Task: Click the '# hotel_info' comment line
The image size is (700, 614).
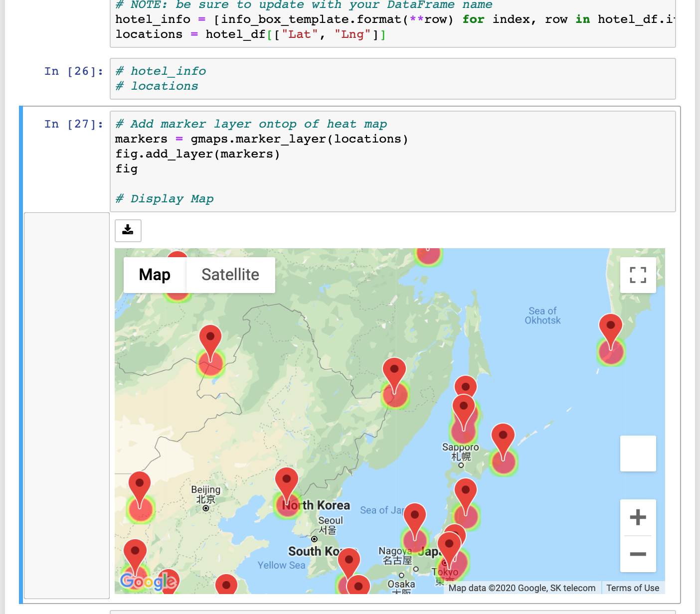Action: (161, 71)
